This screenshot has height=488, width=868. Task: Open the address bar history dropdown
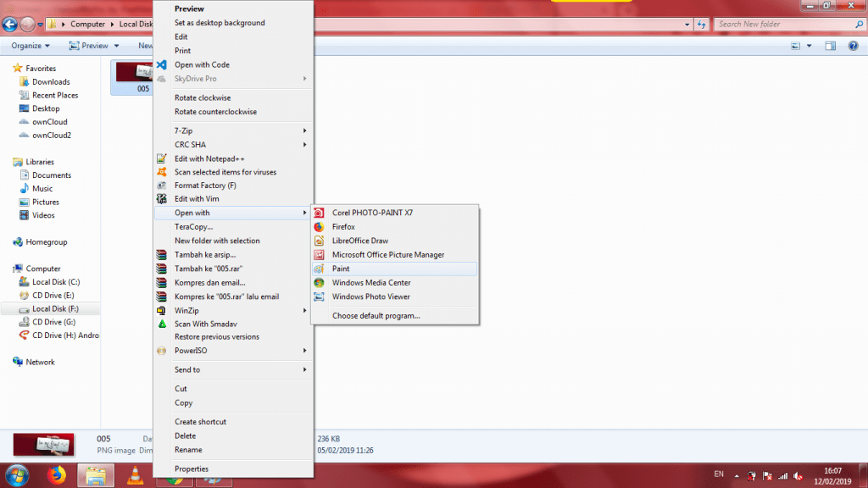tap(687, 25)
